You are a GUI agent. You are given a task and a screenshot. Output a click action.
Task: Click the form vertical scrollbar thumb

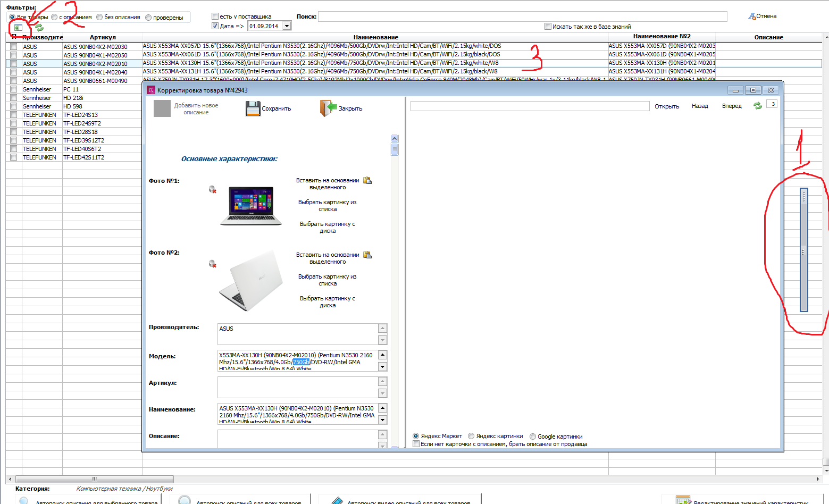(395, 149)
